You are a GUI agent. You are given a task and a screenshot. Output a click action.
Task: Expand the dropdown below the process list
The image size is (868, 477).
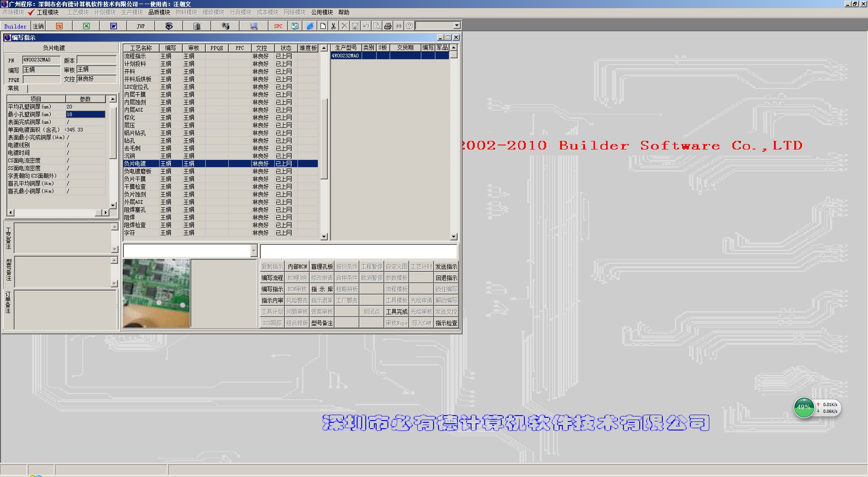(253, 251)
